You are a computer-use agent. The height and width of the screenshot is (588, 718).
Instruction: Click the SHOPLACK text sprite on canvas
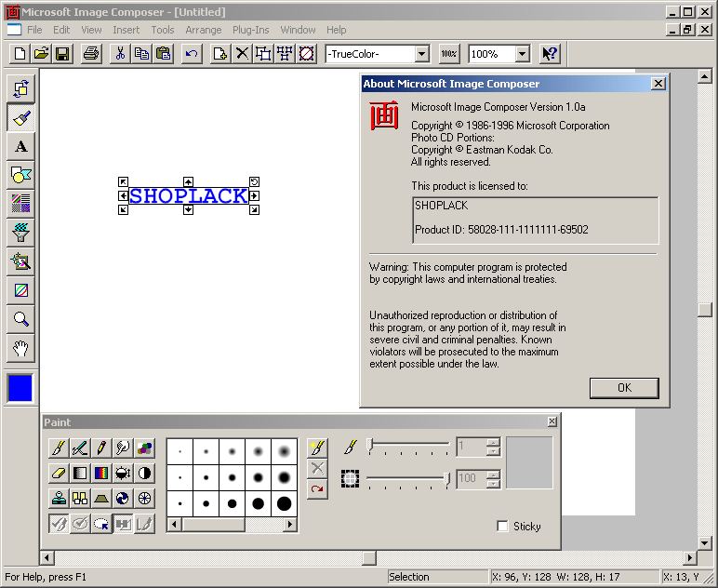[x=188, y=195]
